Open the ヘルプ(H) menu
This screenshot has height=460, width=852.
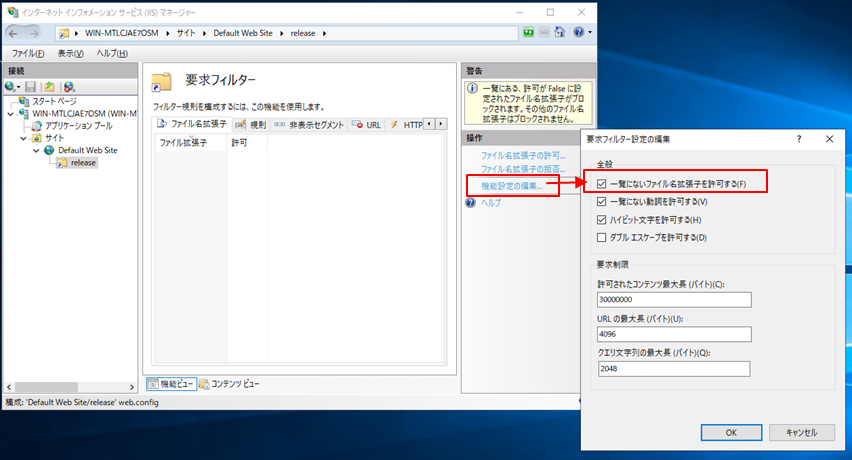click(112, 53)
